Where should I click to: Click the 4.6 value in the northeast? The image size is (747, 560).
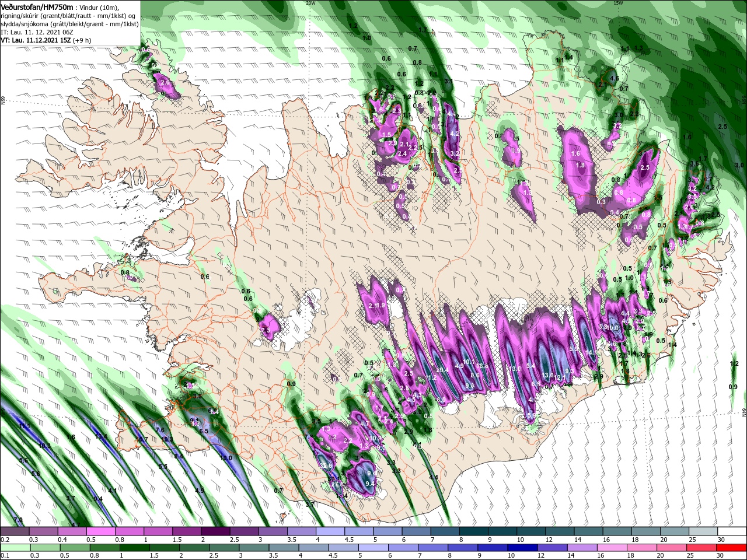614,78
